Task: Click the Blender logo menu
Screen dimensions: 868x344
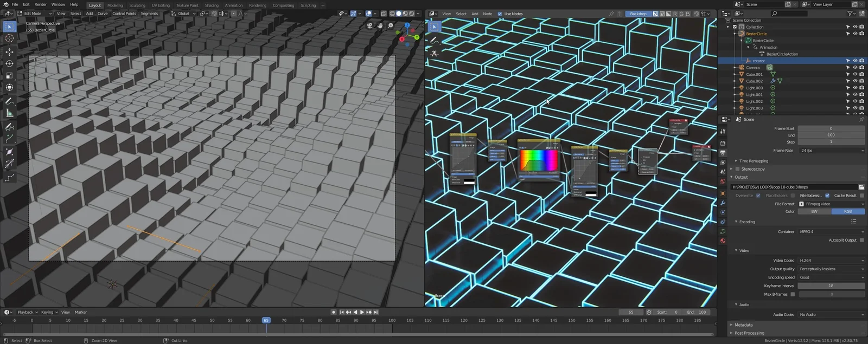Action: pos(5,4)
